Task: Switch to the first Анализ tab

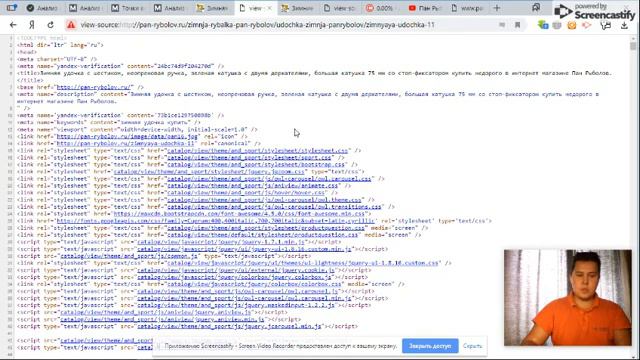Action: click(x=42, y=8)
